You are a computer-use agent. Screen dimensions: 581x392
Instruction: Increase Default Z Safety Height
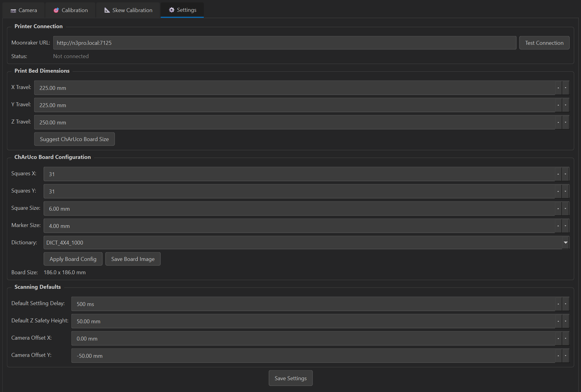(558, 321)
